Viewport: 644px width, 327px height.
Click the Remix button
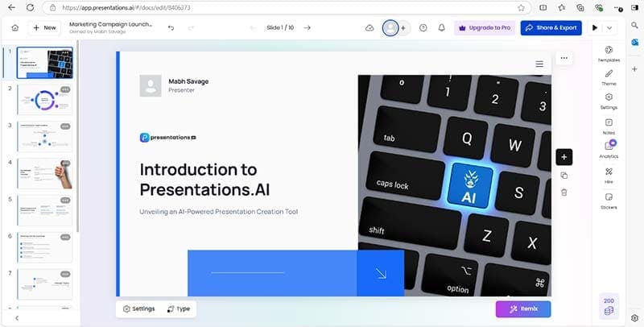(x=523, y=309)
